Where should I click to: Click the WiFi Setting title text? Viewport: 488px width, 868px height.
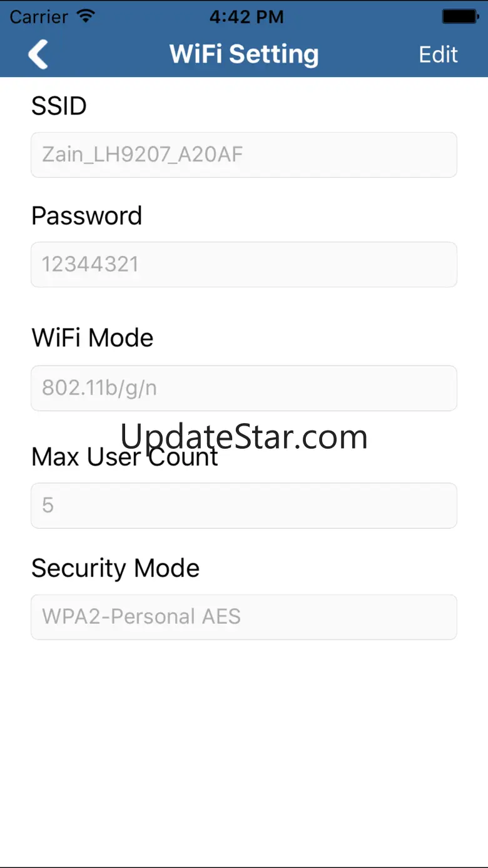click(244, 54)
